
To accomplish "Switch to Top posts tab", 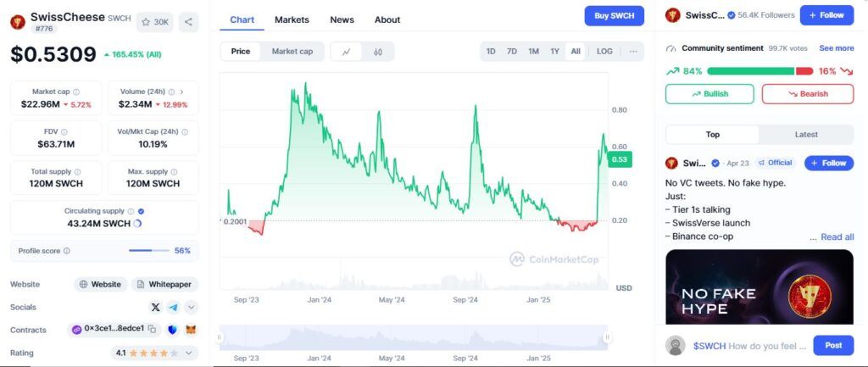I will [712, 135].
